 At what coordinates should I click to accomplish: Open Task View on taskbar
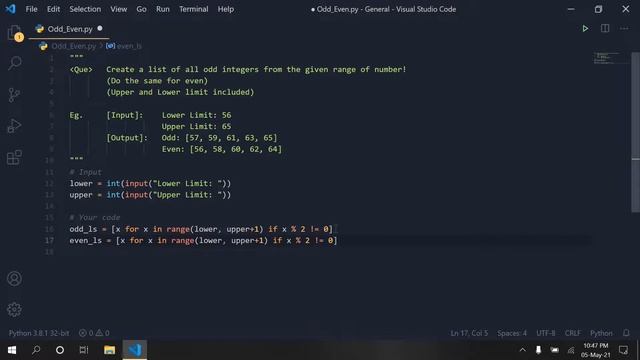click(84, 350)
